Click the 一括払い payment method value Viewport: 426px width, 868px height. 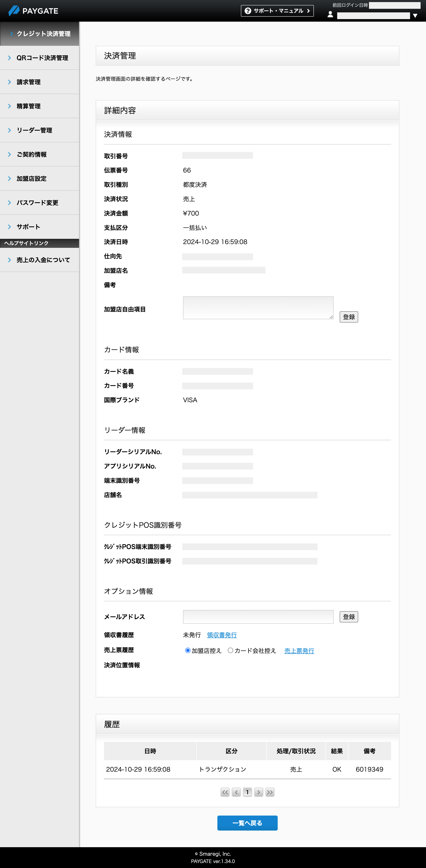[195, 228]
